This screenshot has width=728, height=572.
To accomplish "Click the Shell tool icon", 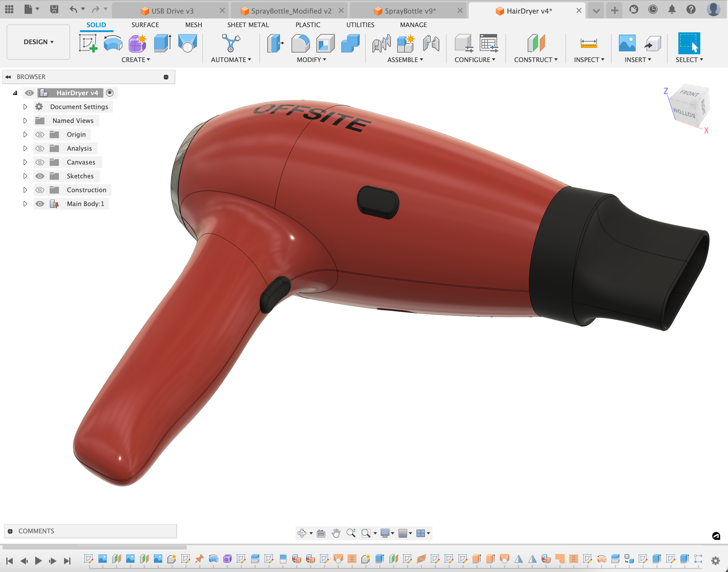I will pyautogui.click(x=325, y=43).
